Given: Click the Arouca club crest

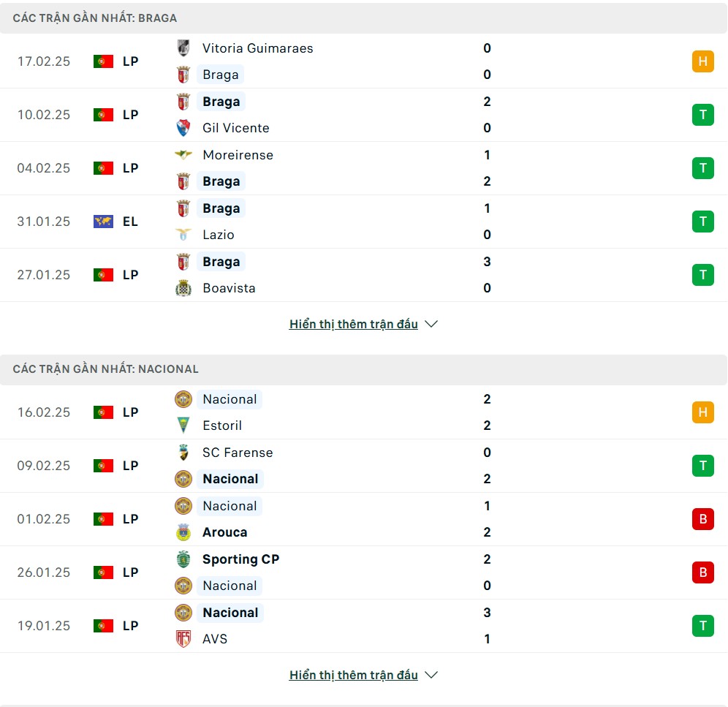Looking at the screenshot, I should click(x=183, y=532).
